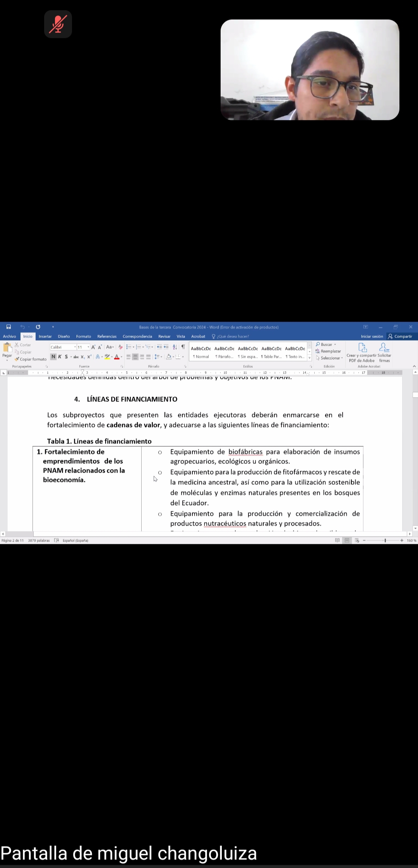Click the bulleted list icon
Image resolution: width=418 pixels, height=868 pixels.
(128, 347)
